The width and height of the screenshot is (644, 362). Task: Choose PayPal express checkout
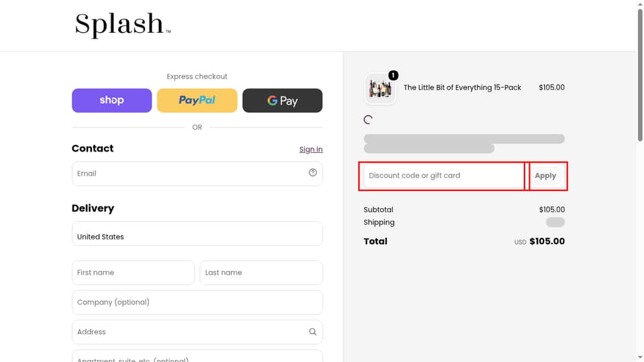pyautogui.click(x=197, y=101)
